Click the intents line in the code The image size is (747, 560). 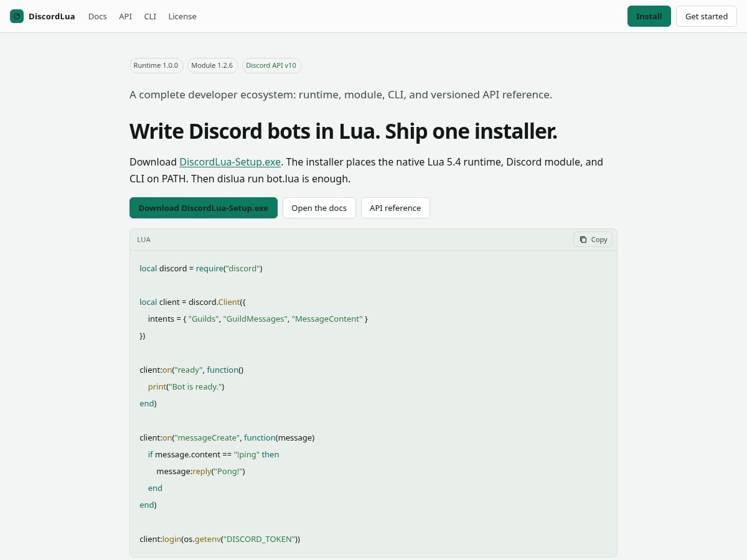coord(258,319)
